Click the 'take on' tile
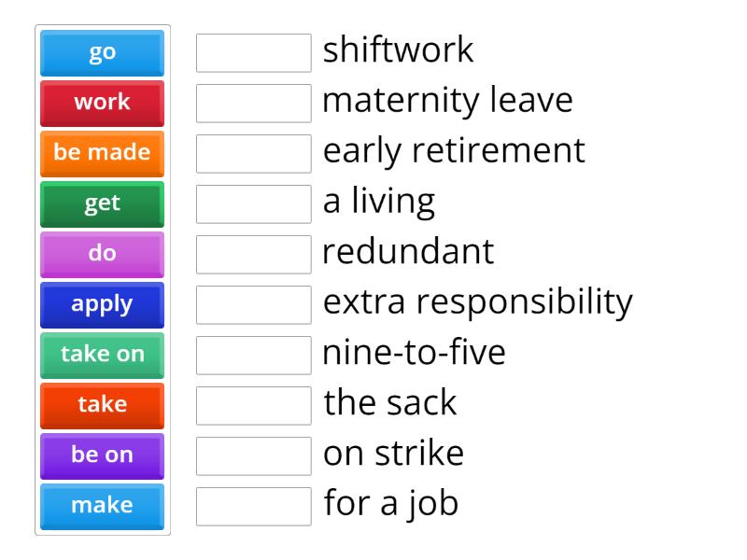The image size is (747, 560). [102, 355]
